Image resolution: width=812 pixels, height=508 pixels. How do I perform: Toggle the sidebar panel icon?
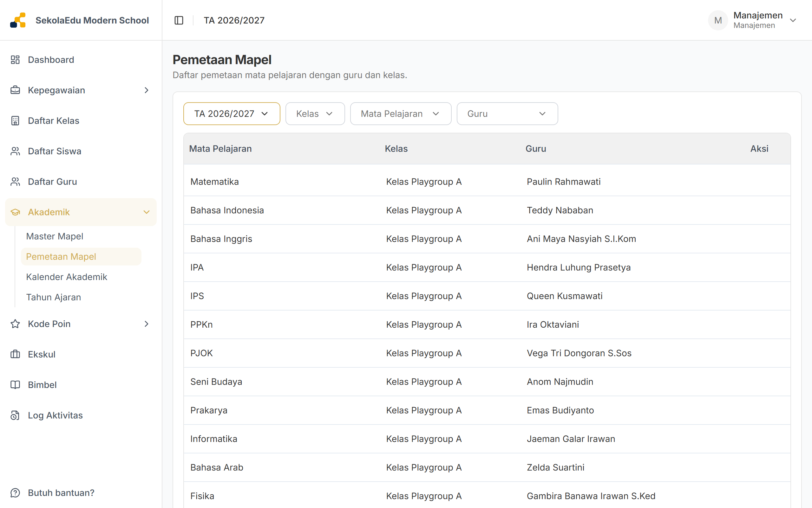click(179, 21)
